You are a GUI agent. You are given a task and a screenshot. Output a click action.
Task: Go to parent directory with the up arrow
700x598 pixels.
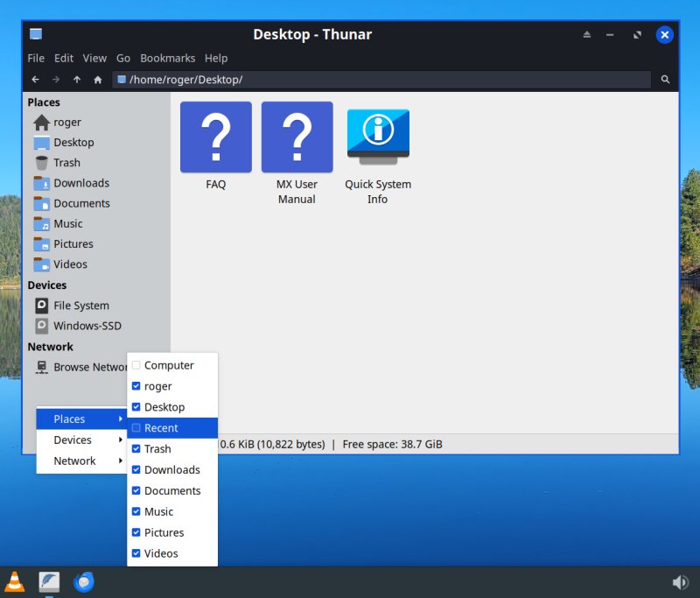coord(76,79)
